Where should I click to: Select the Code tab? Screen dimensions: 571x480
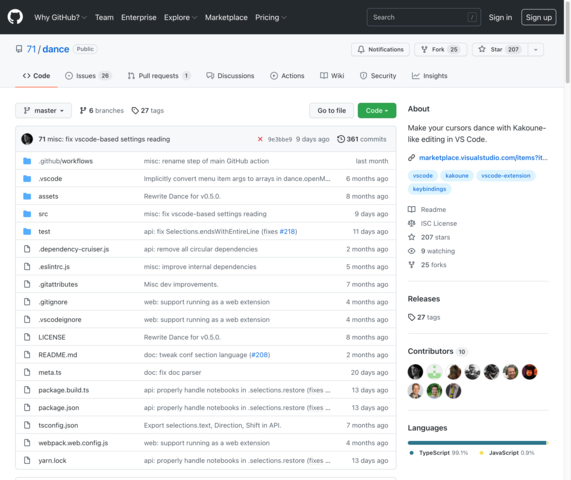click(x=36, y=76)
